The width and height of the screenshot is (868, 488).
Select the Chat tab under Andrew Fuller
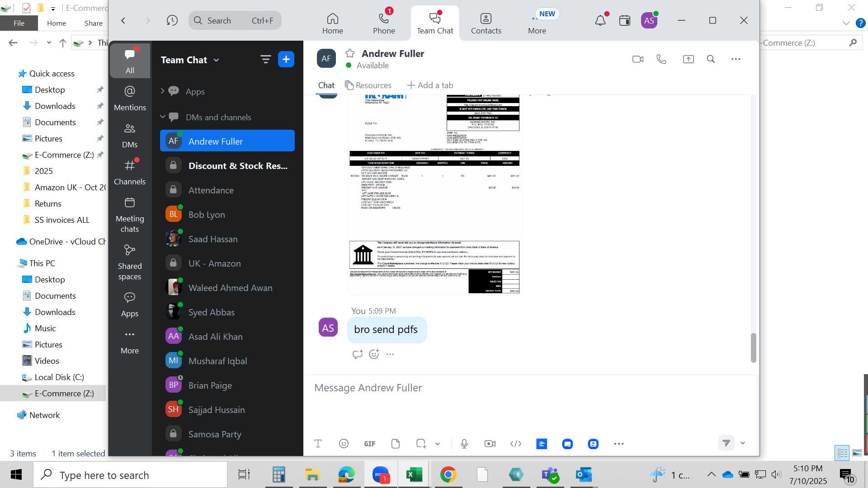(326, 85)
